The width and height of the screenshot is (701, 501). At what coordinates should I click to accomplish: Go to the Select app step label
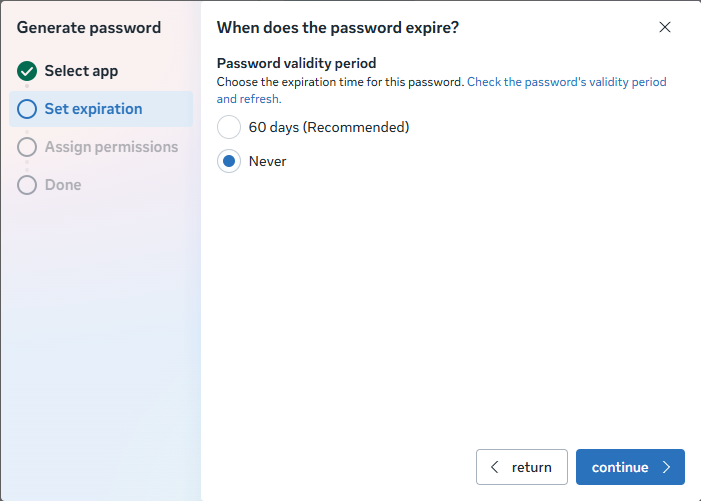[x=81, y=71]
